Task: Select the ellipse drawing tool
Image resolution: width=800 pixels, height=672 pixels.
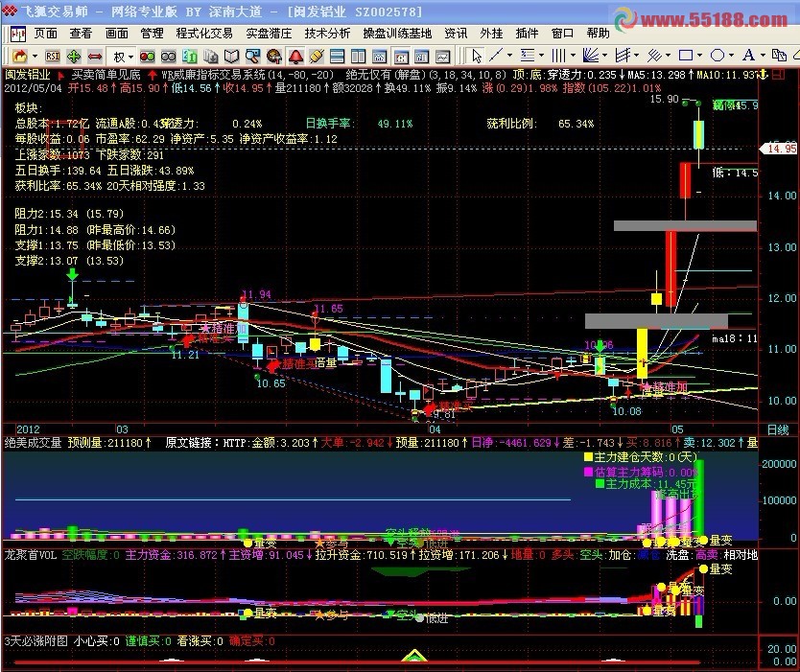Action: [718, 58]
